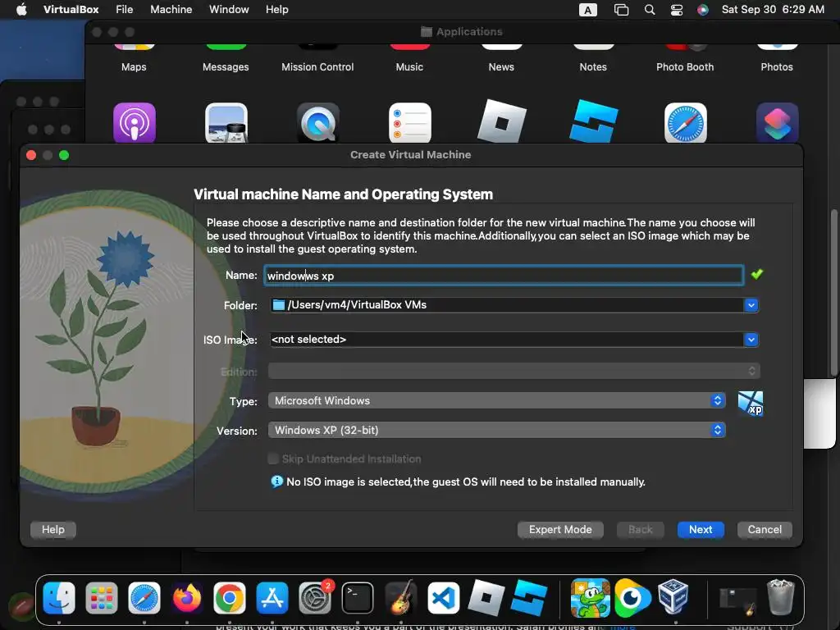Open QuickTime Player in Applications window
Viewport: 840px width, 630px height.
(317, 123)
